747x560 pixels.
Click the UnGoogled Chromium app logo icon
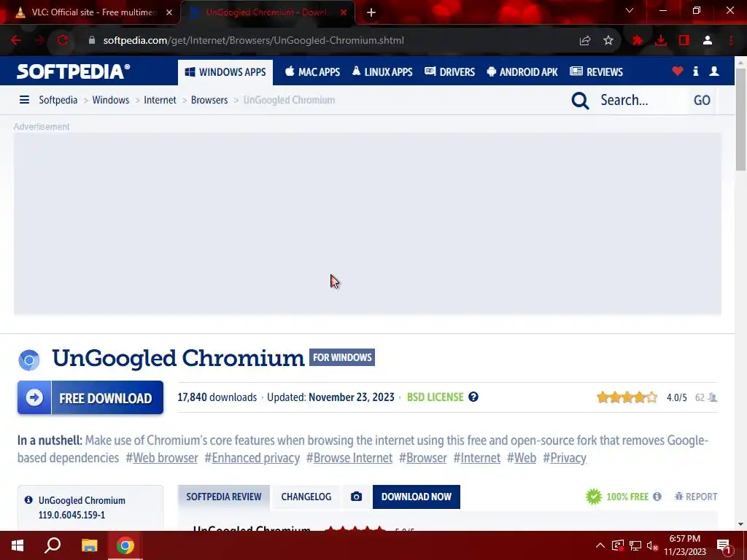(x=29, y=360)
